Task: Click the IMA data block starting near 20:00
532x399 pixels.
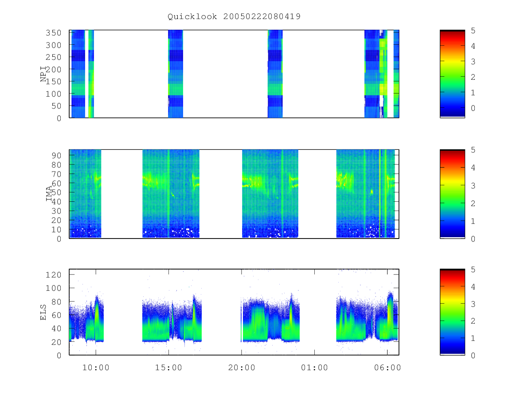Action: [x=270, y=194]
